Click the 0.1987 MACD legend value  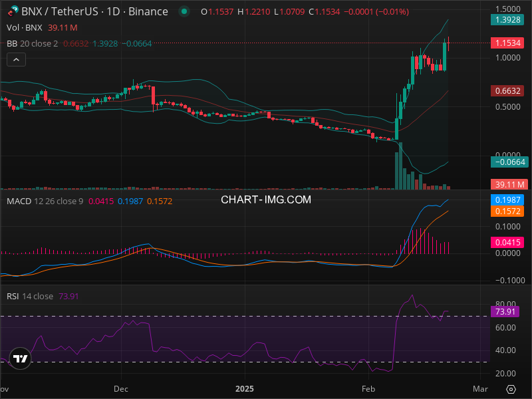coord(130,201)
